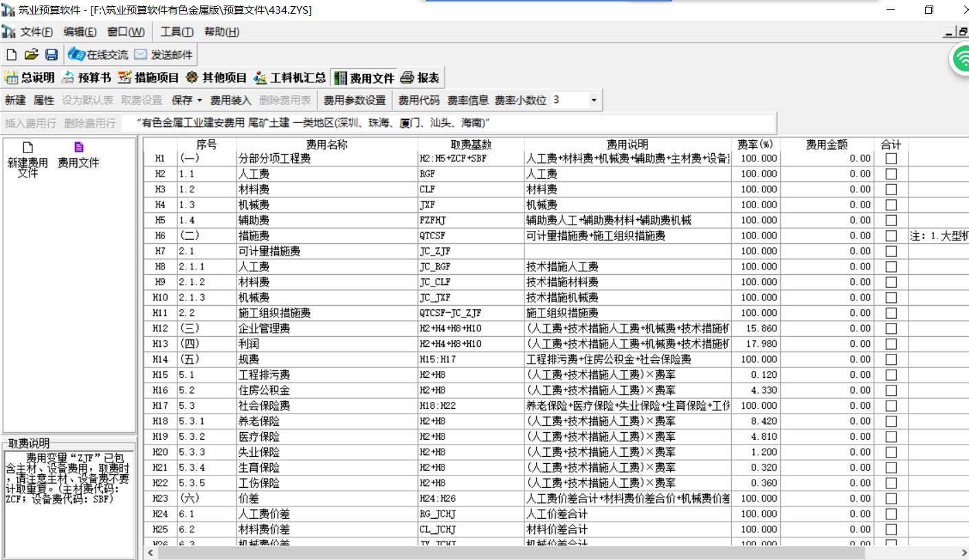Click the 17.980 fee rate cell
Image resolution: width=969 pixels, height=560 pixels.
click(755, 344)
